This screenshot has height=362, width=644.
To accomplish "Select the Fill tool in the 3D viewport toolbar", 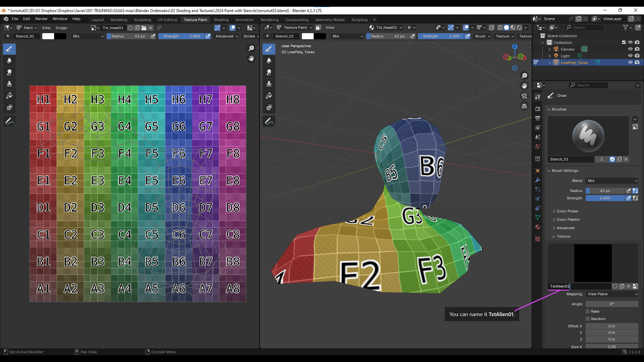I will click(x=269, y=96).
